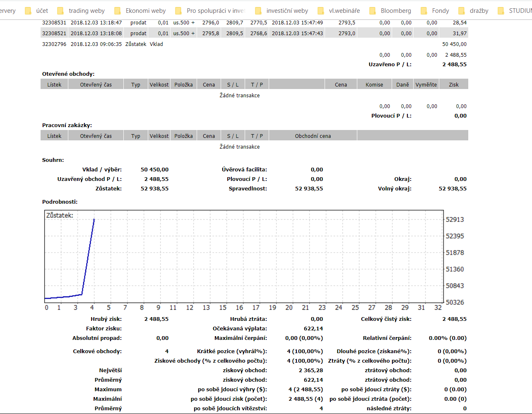Screen dimensions: 532x414
Task: Click the Zisk column header
Action: pyautogui.click(x=454, y=84)
